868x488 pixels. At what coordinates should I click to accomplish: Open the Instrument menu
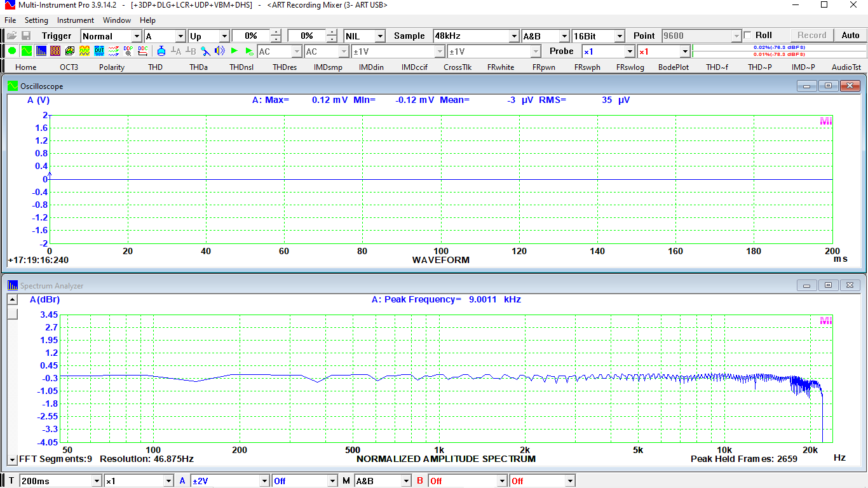point(75,20)
